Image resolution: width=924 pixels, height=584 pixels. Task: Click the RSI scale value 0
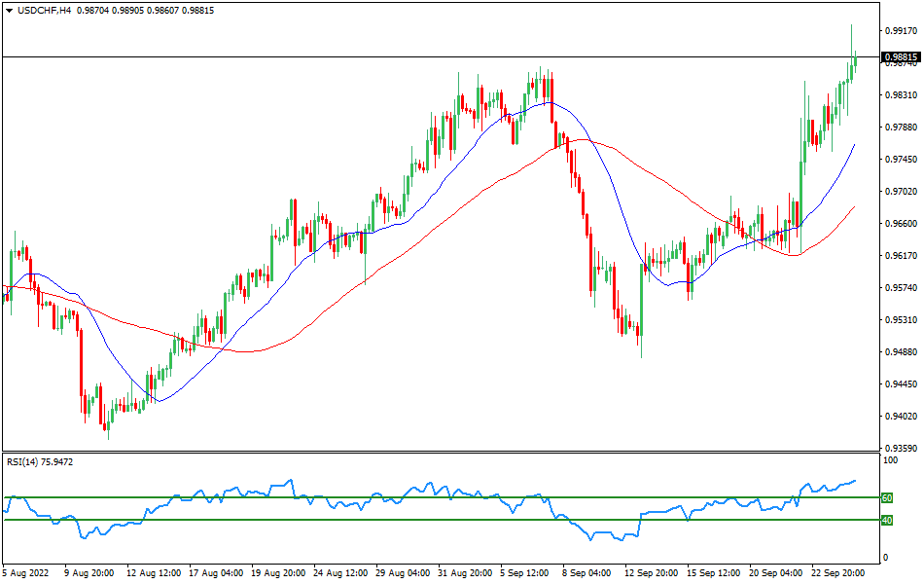click(x=883, y=558)
